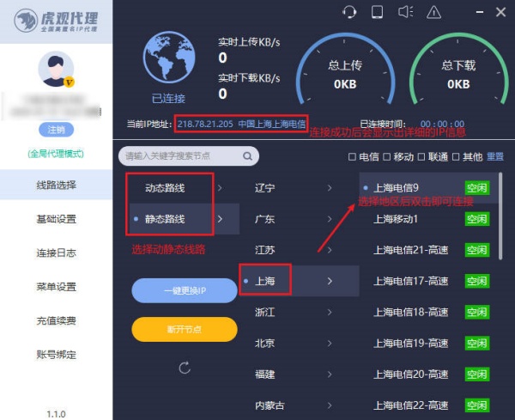The image size is (515, 420).
Task: Click 空闲 badge beside 上海电信17-高速
Action: coord(477,281)
